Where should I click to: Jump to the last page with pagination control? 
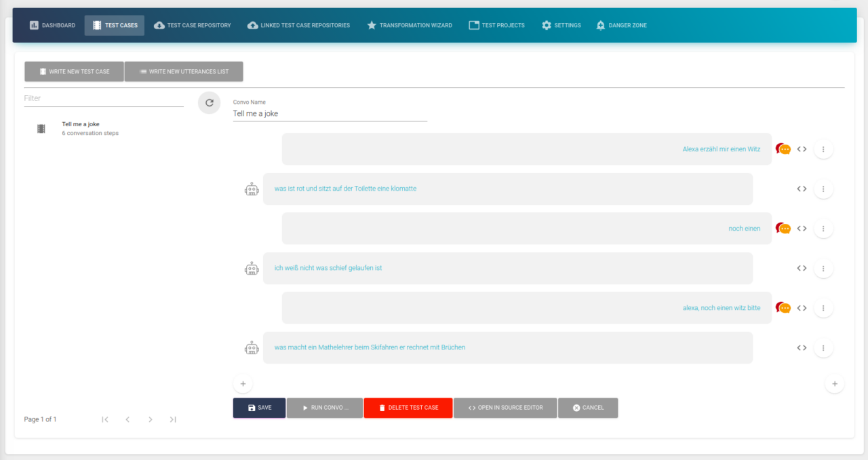click(173, 419)
